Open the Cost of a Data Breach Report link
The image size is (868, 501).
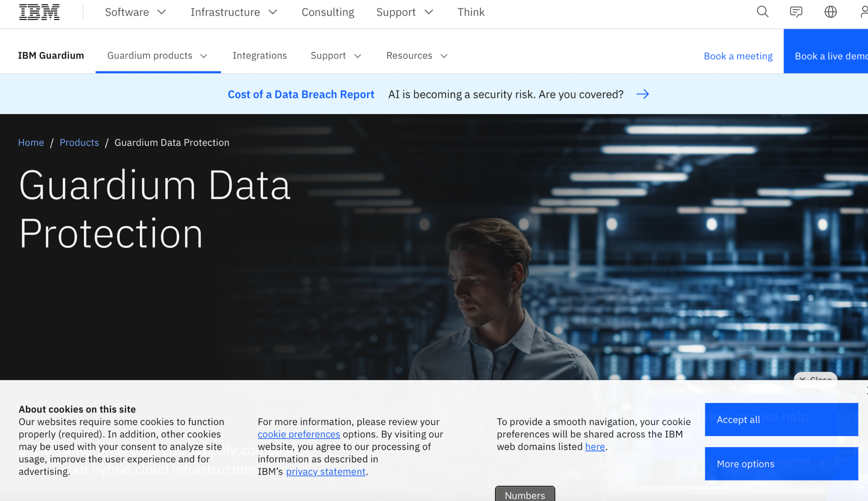coord(301,94)
